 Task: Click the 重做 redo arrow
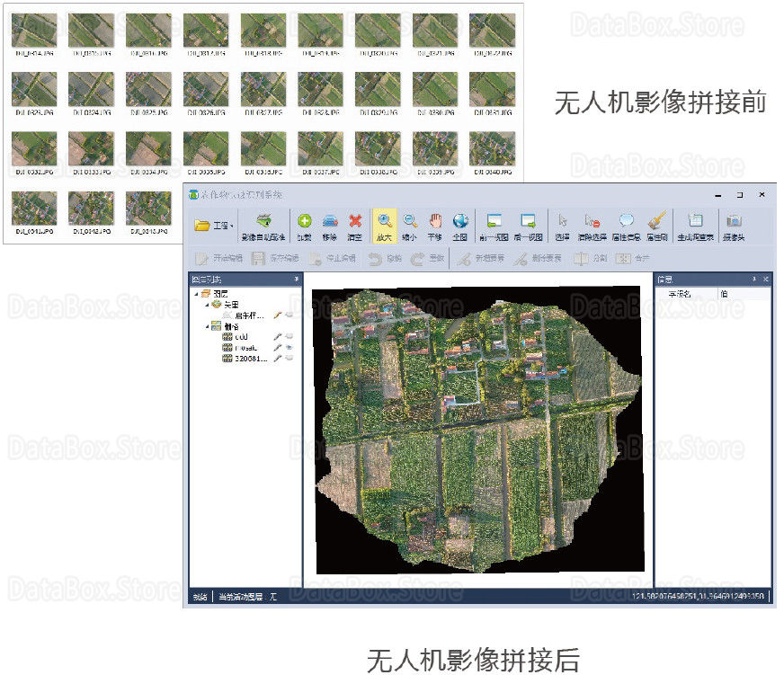pos(427,258)
